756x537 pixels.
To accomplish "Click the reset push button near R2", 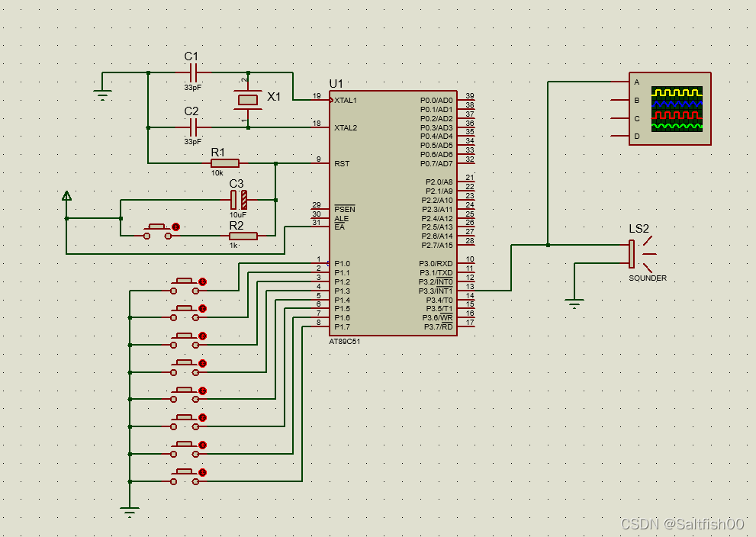I will click(x=158, y=231).
